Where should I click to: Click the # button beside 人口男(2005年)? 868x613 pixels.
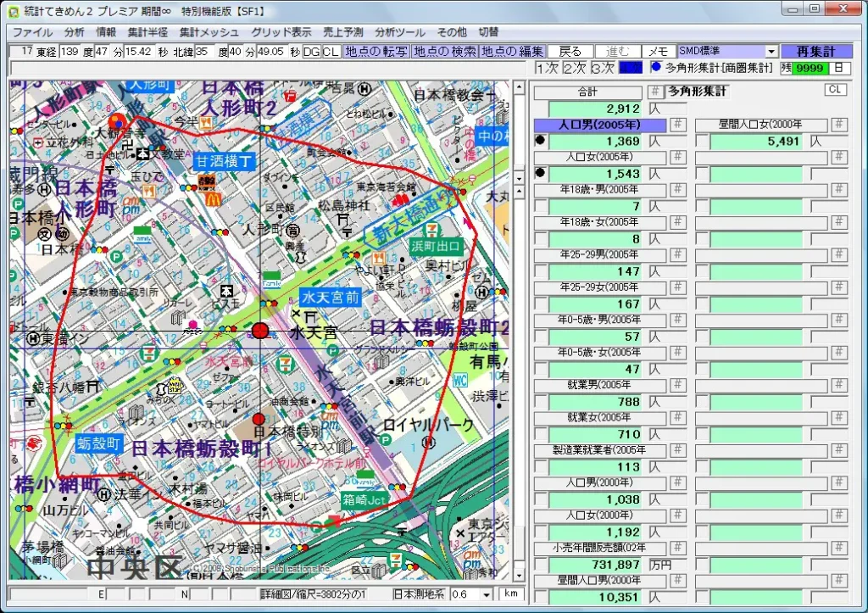point(677,125)
